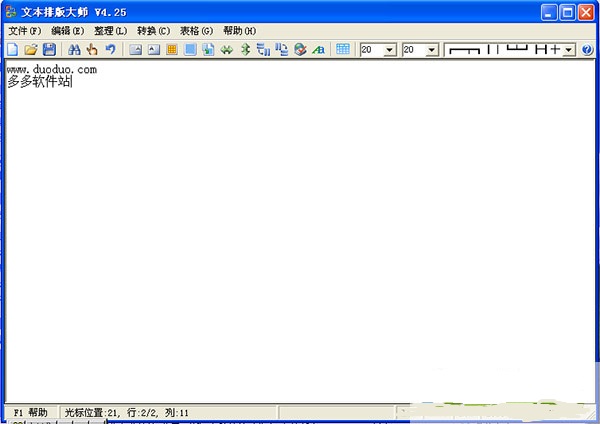The width and height of the screenshot is (600, 424).
Task: Open the 文件(F) menu
Action: point(24,31)
